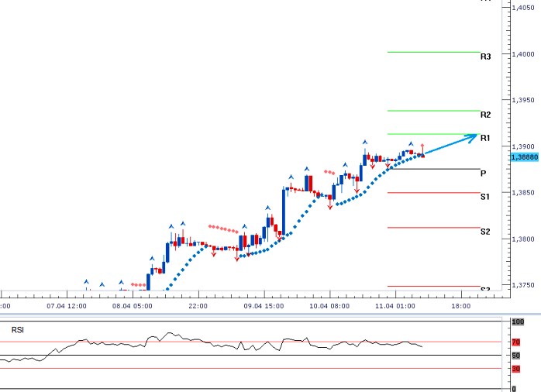
Task: Select the 08.04 05:00 time axis label
Action: click(131, 306)
